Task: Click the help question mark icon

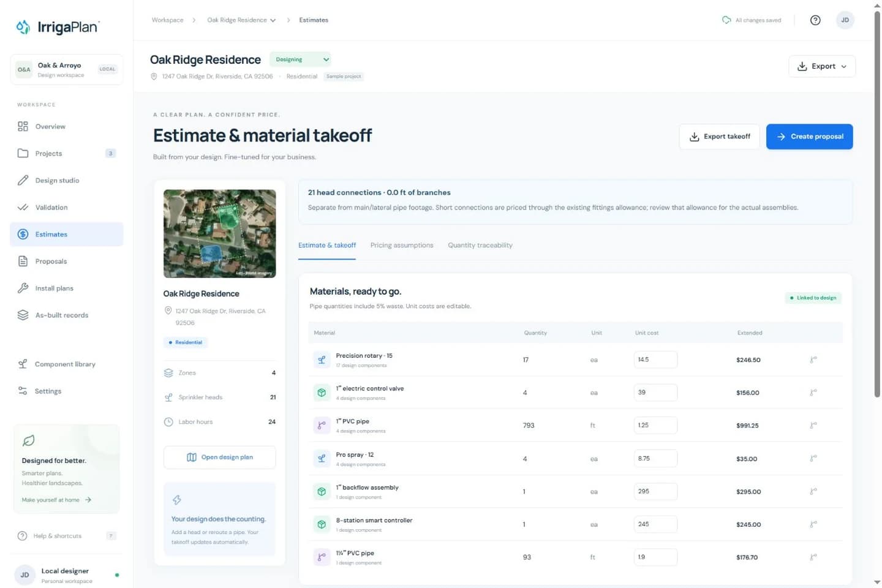Action: coord(815,20)
